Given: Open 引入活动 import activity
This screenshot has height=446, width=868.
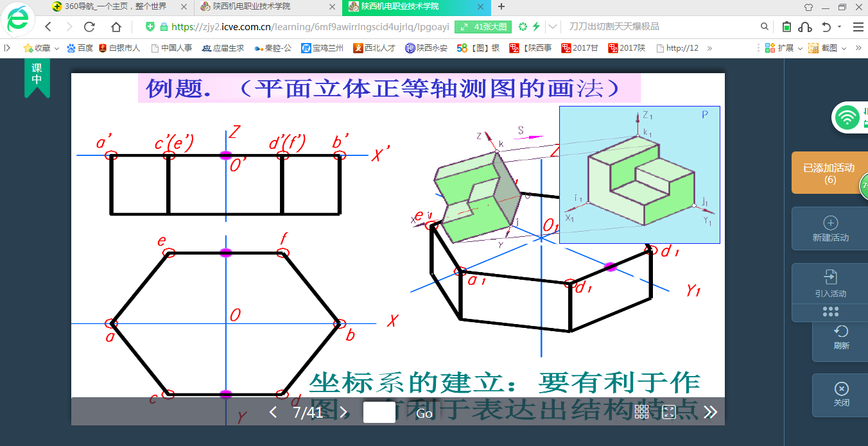Looking at the screenshot, I should coord(830,284).
